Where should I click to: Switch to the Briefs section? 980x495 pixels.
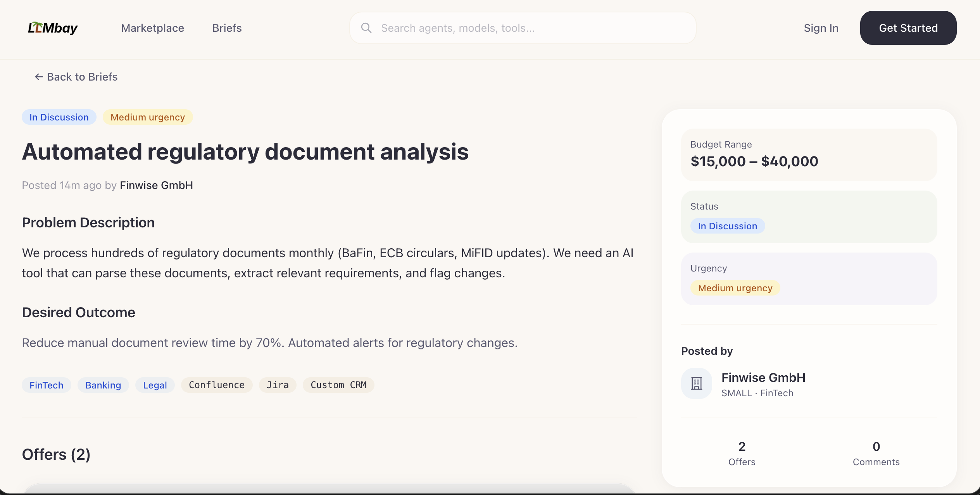coord(227,27)
